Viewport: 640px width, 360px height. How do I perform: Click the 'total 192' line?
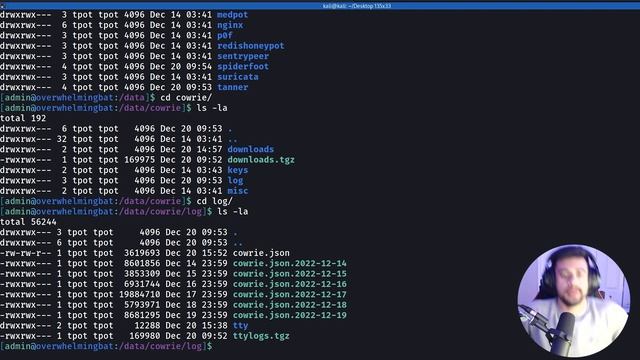point(23,118)
